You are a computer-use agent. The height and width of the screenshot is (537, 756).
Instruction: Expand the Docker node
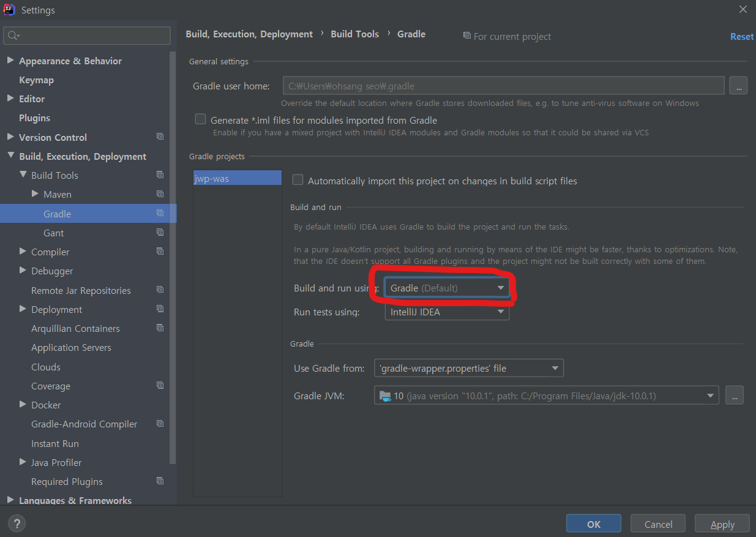pos(23,404)
